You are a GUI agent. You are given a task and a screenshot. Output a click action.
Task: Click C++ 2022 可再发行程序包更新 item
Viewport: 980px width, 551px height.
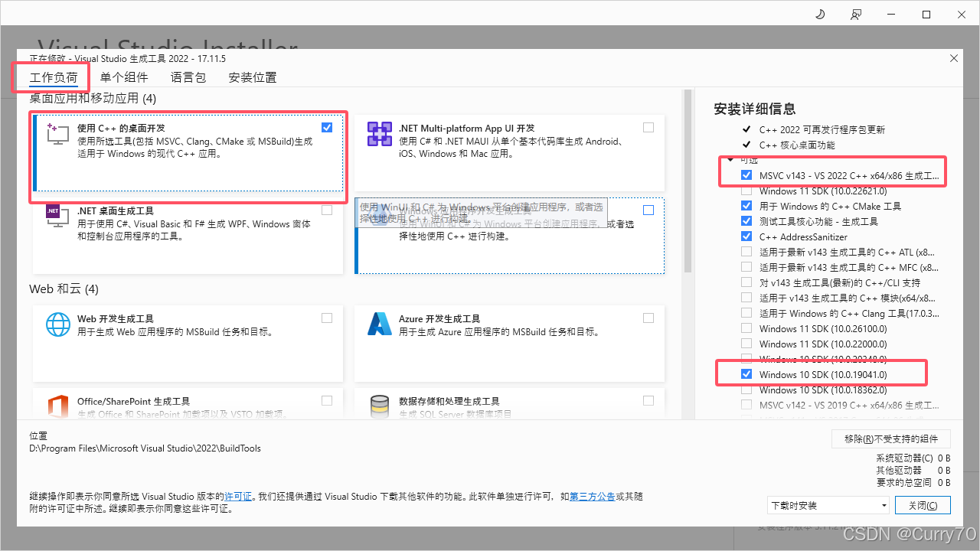(822, 129)
